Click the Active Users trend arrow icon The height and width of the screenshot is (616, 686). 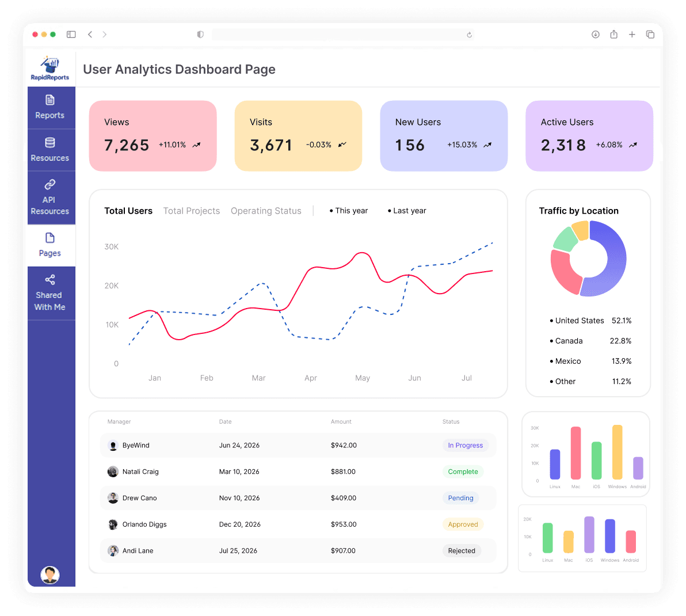(633, 145)
